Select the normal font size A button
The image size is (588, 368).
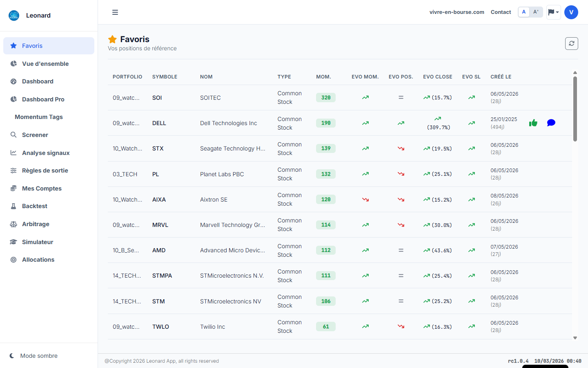[x=524, y=12]
